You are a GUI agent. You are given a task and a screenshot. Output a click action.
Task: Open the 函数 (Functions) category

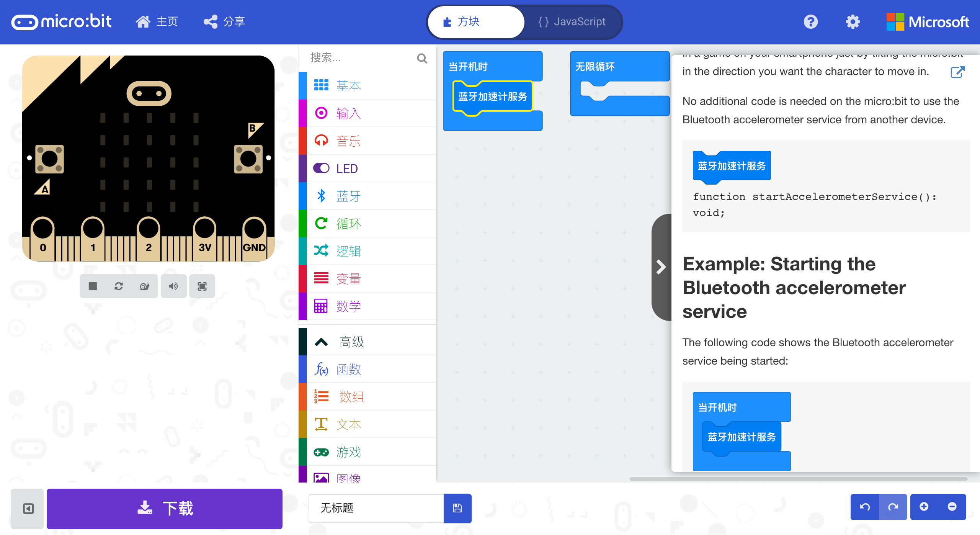[x=348, y=369]
